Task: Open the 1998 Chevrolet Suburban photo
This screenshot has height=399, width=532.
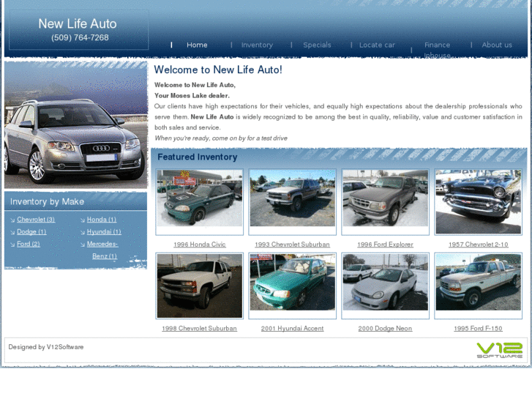Action: point(200,286)
